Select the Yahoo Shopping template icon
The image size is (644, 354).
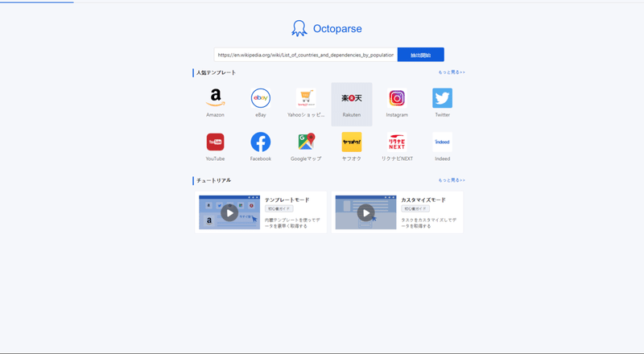[306, 98]
